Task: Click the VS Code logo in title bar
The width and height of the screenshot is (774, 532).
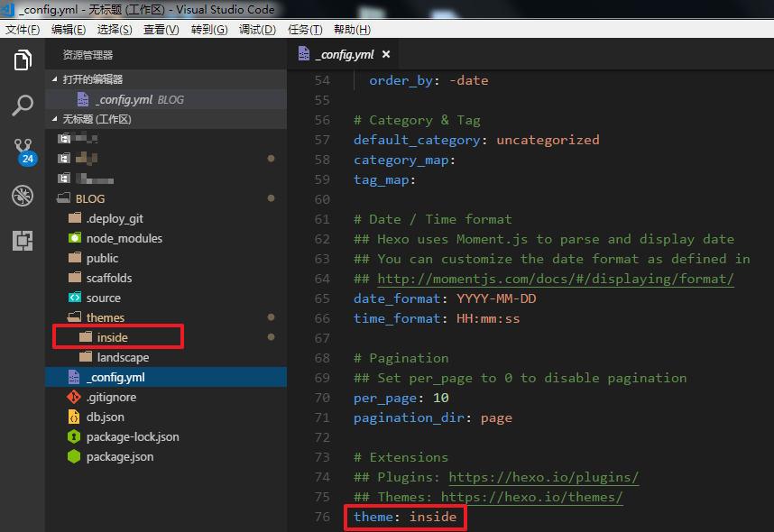Action: 7,9
